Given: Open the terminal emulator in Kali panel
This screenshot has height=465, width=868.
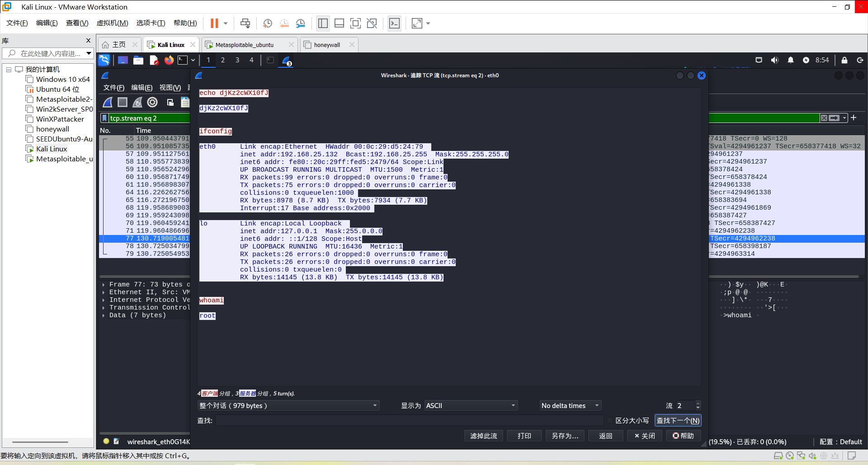Looking at the screenshot, I should click(183, 60).
